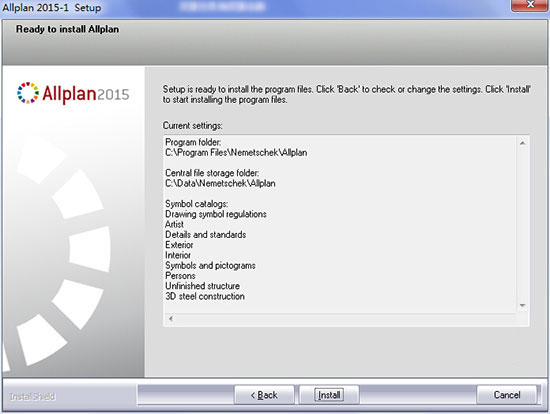Click the Allplan 2015 logo
550x414 pixels.
coord(73,93)
